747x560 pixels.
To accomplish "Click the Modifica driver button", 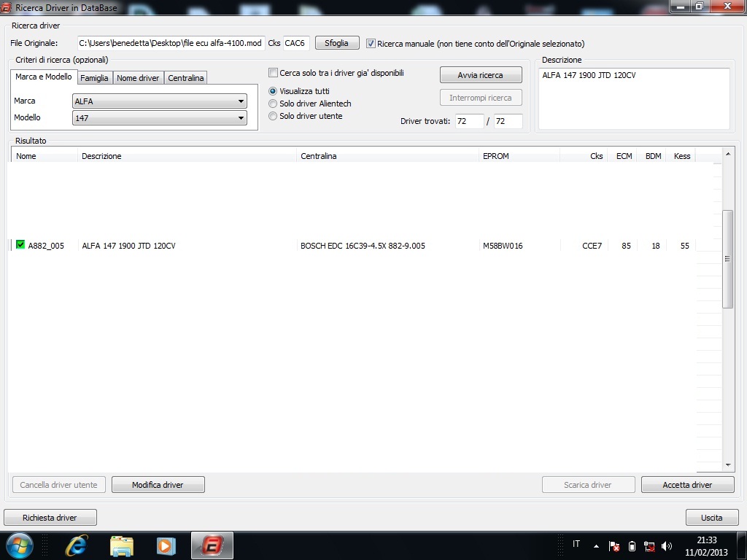I will 158,485.
